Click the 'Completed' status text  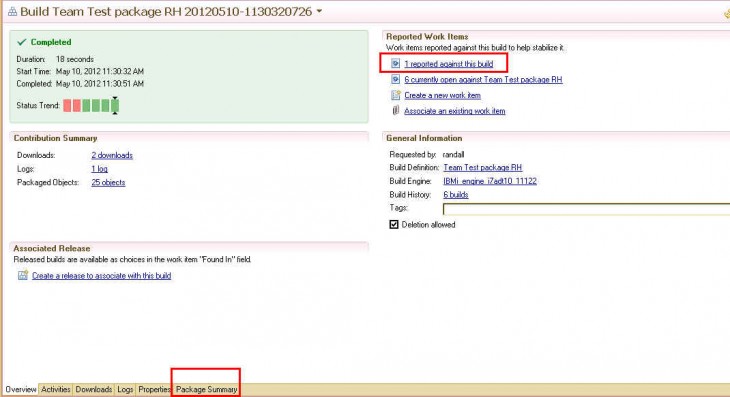point(51,42)
